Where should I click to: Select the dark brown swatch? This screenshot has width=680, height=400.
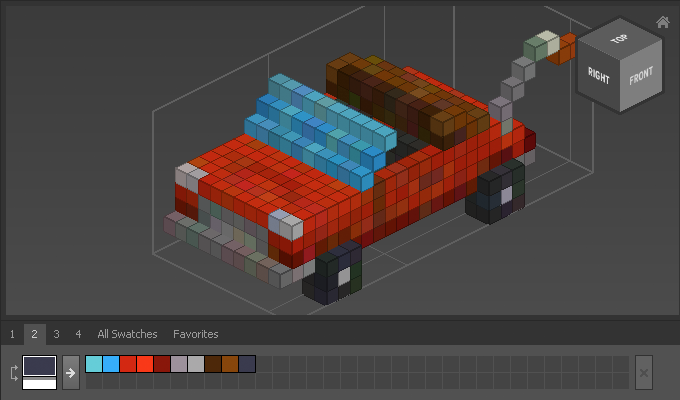(213, 364)
